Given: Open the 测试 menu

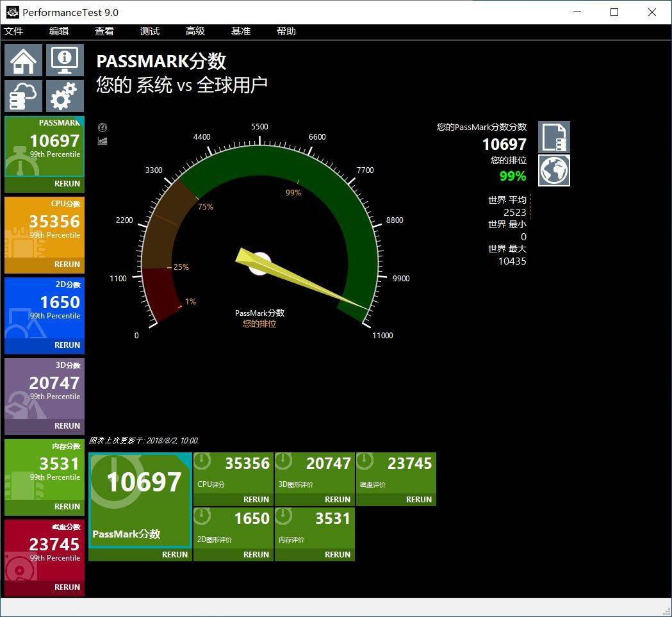Looking at the screenshot, I should pyautogui.click(x=150, y=31).
